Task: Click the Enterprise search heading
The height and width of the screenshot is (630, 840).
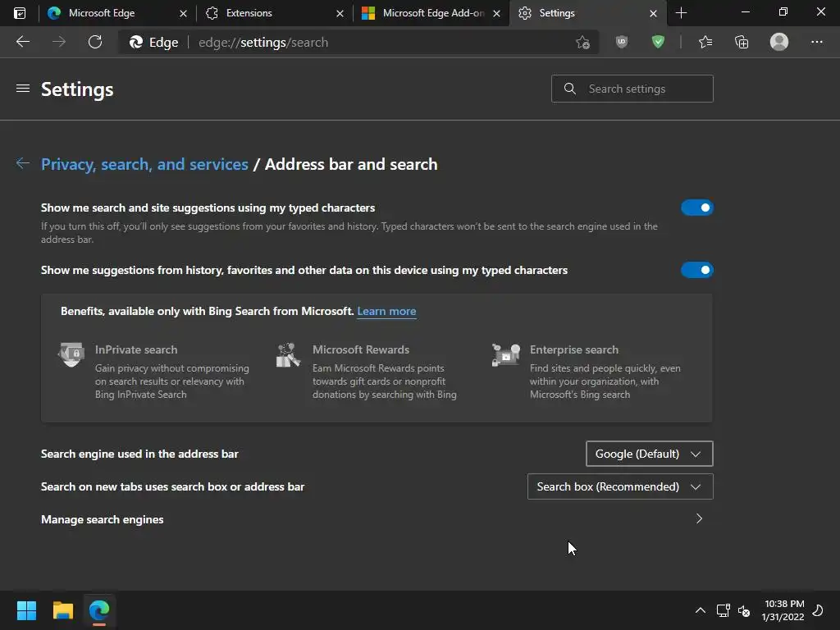Action: pyautogui.click(x=574, y=349)
